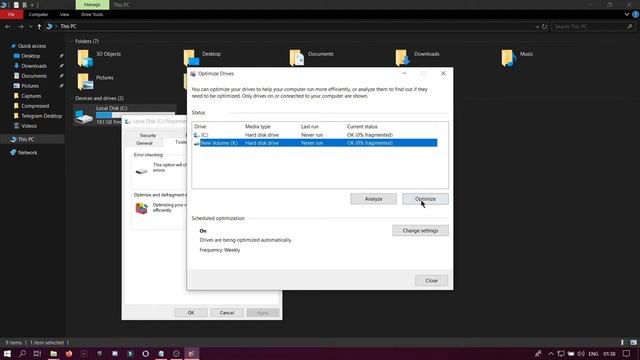Click the Search This PC field
This screenshot has width=640, height=360.
(593, 27)
